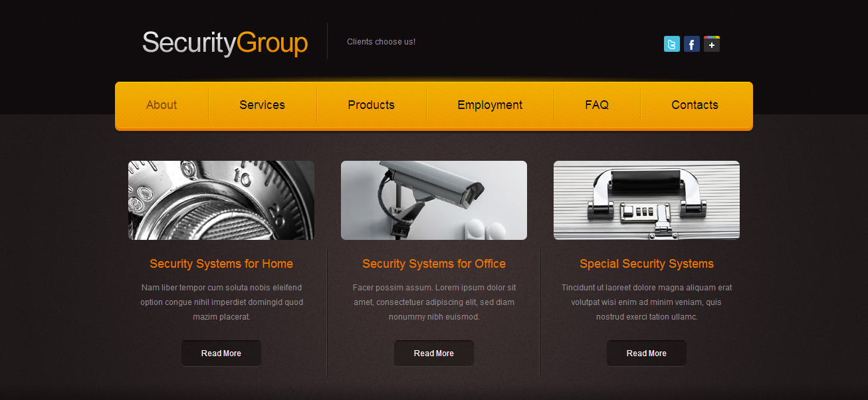Click the combination lock dial image
The image size is (868, 400).
(x=221, y=200)
